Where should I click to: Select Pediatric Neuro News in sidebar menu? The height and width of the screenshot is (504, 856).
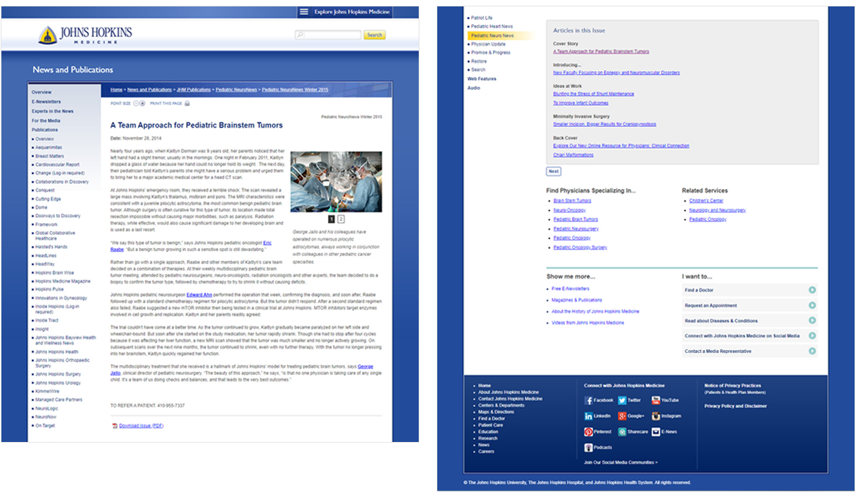(492, 35)
